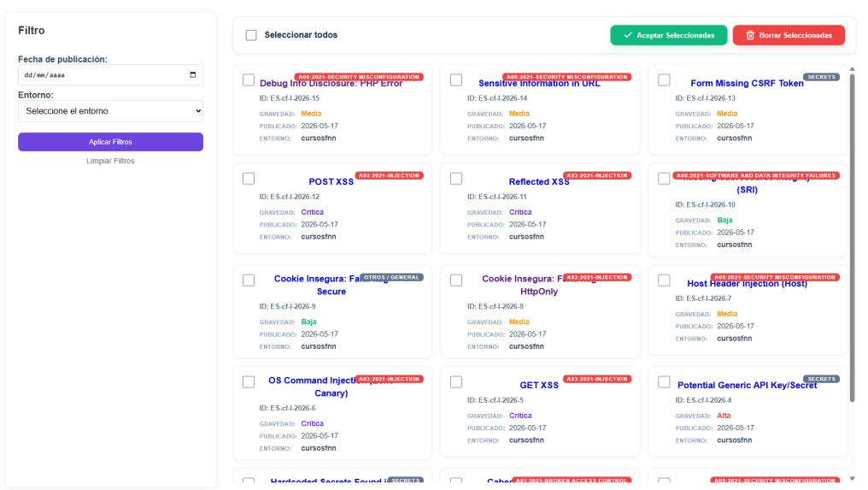Open the Entorno dropdown
The width and height of the screenshot is (868, 490).
(x=111, y=111)
